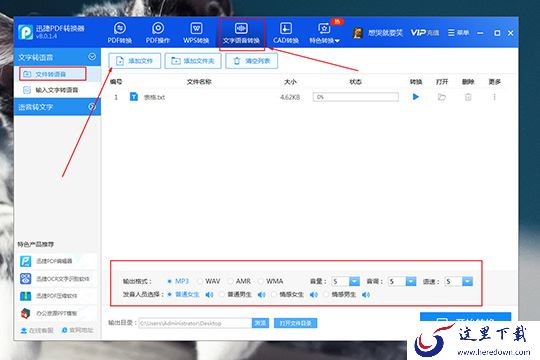Expand the 语音转文字 sidebar section
The height and width of the screenshot is (360, 540).
92,107
